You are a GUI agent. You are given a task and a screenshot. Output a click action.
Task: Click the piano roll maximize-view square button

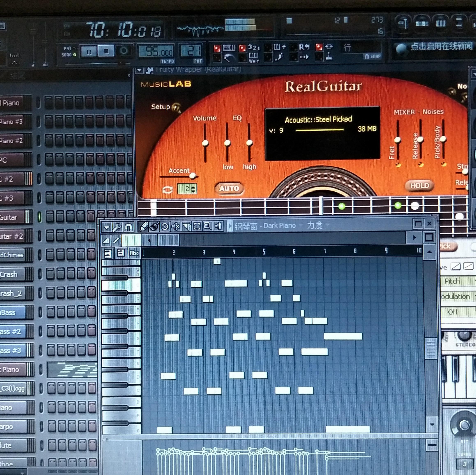429,237
